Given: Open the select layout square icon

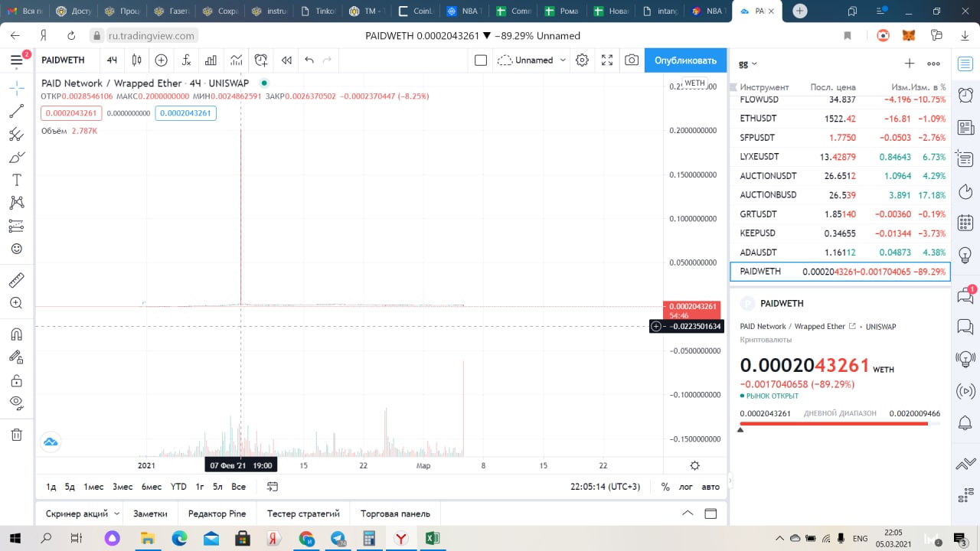Looking at the screenshot, I should 481,60.
